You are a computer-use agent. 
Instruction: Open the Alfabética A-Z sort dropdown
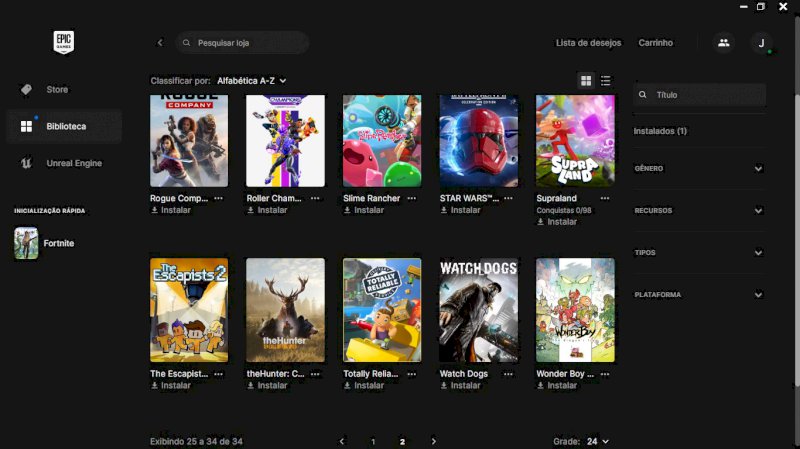(x=252, y=81)
